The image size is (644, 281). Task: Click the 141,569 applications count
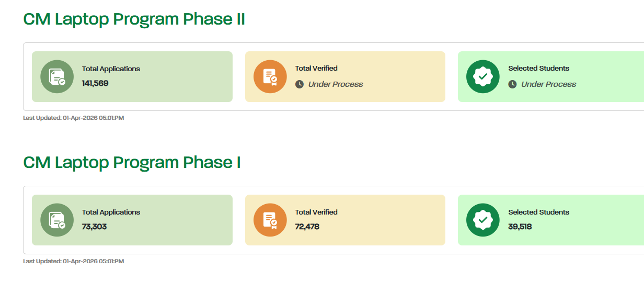coord(95,83)
